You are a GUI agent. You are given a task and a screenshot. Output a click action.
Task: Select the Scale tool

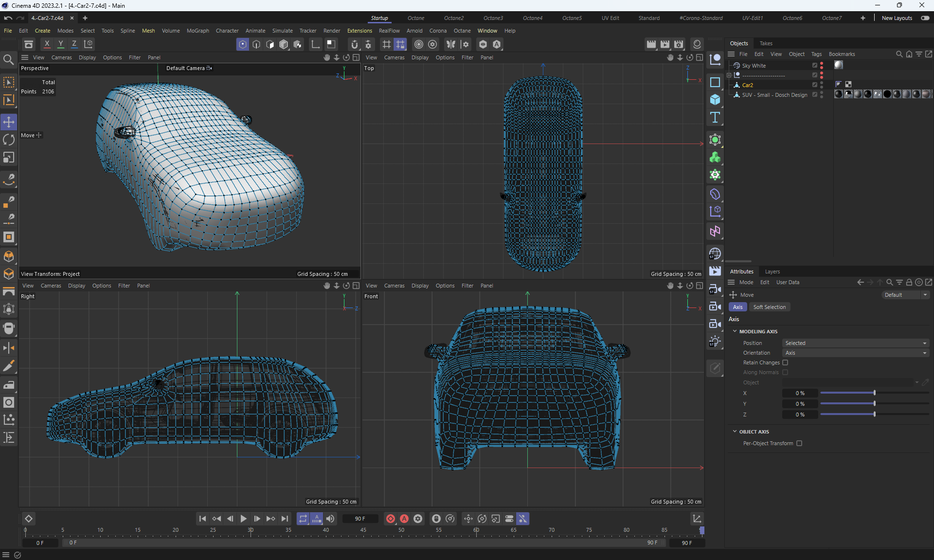(x=9, y=158)
